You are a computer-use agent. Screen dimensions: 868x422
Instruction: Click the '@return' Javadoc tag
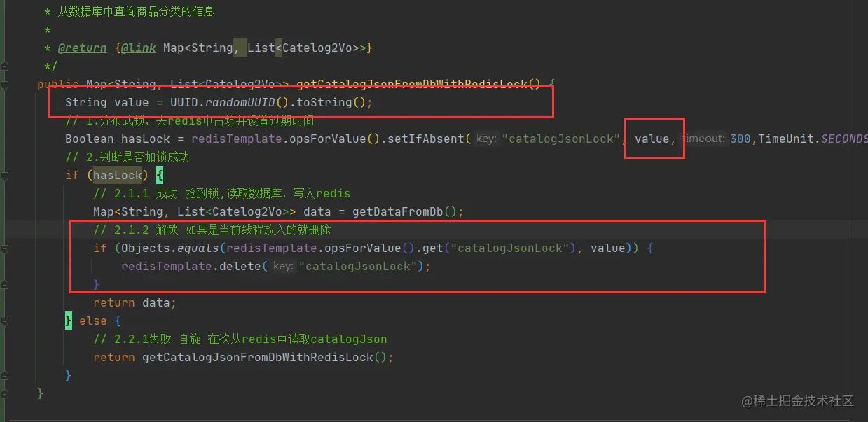(x=82, y=48)
